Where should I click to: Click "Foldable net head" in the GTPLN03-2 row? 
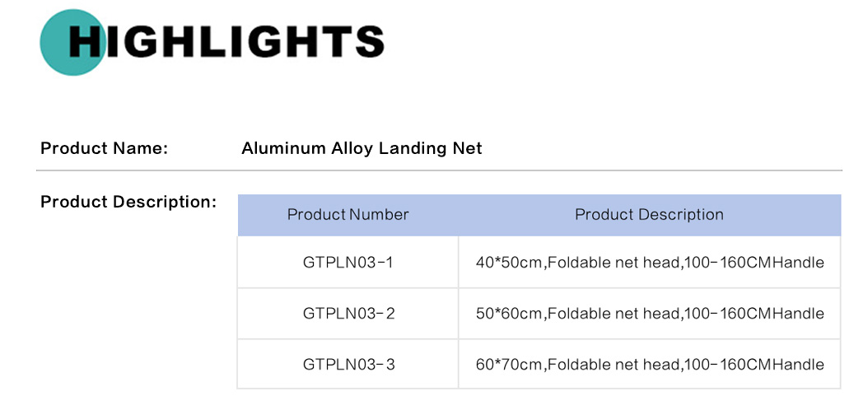tap(613, 314)
